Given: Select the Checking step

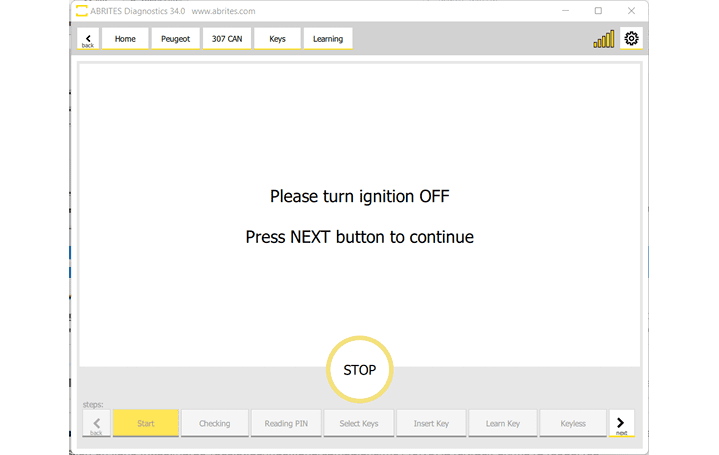Looking at the screenshot, I should pyautogui.click(x=215, y=423).
